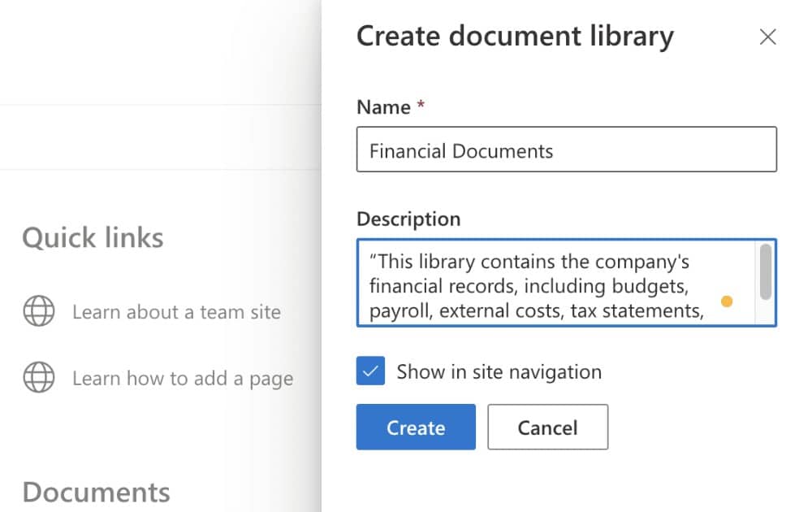
Task: Click the Create document library panel title
Action: [x=515, y=37]
